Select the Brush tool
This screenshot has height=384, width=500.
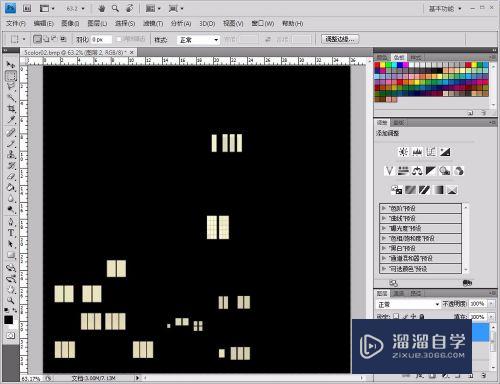pyautogui.click(x=11, y=144)
